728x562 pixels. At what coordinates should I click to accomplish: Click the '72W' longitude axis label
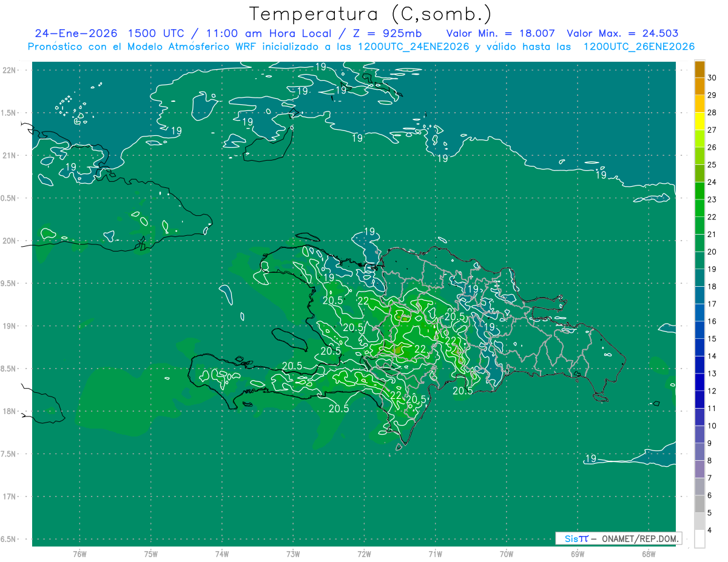click(x=364, y=554)
